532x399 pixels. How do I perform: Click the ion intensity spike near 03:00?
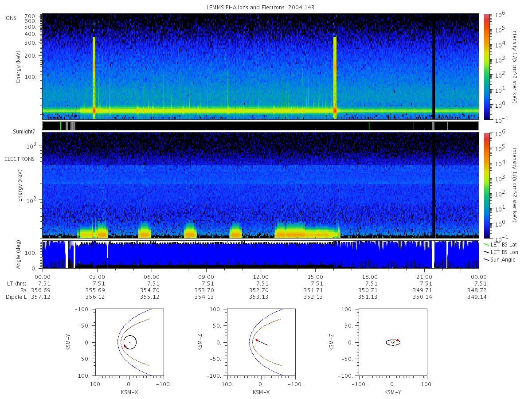pos(94,78)
